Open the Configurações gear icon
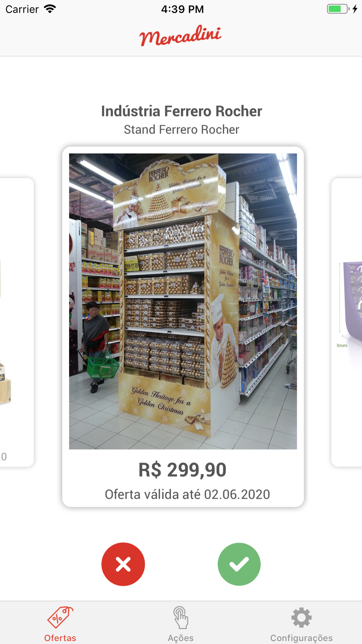The width and height of the screenshot is (362, 644). click(302, 617)
